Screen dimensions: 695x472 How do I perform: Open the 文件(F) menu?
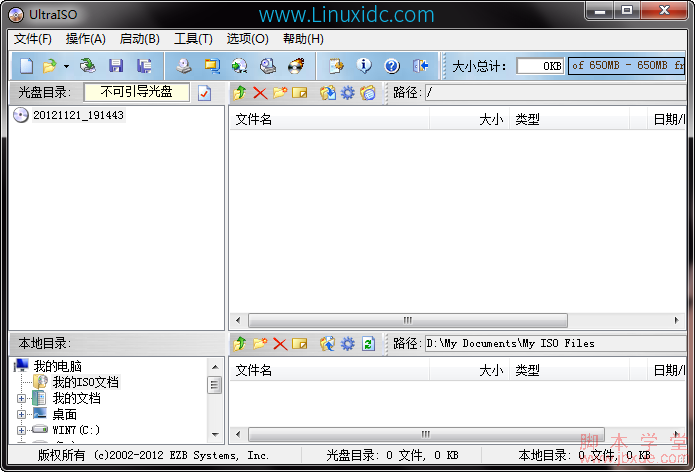pos(32,39)
